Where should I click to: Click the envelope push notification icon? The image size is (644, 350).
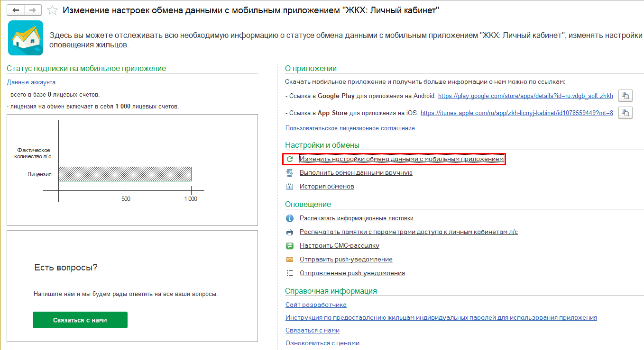[290, 260]
